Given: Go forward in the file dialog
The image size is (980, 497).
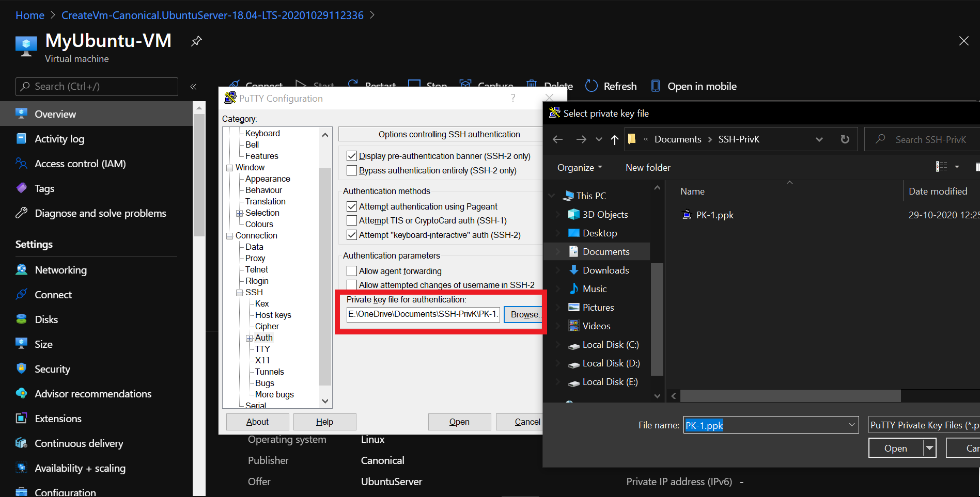Looking at the screenshot, I should click(x=581, y=139).
